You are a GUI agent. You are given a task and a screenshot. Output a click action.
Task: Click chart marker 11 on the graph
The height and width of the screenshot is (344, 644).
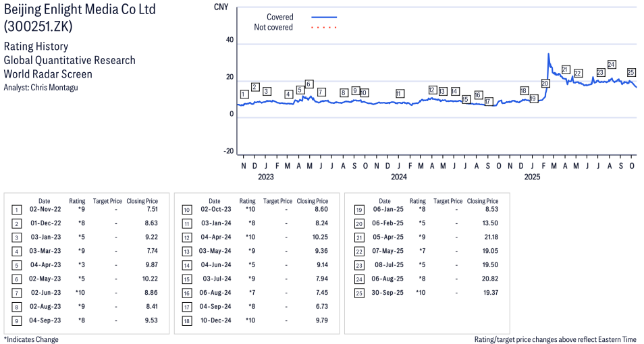[x=400, y=94]
